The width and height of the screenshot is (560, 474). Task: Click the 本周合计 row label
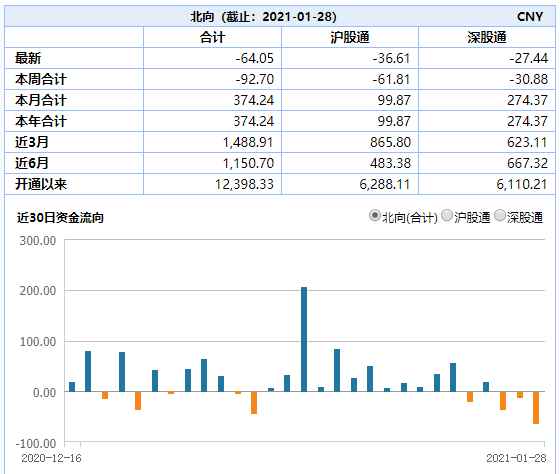(x=41, y=79)
